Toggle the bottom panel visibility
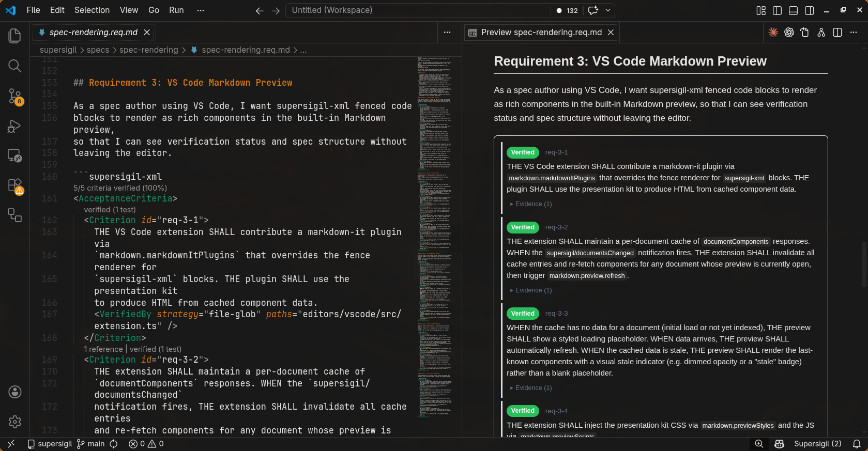Screen dimensions: 868x451 793,10
